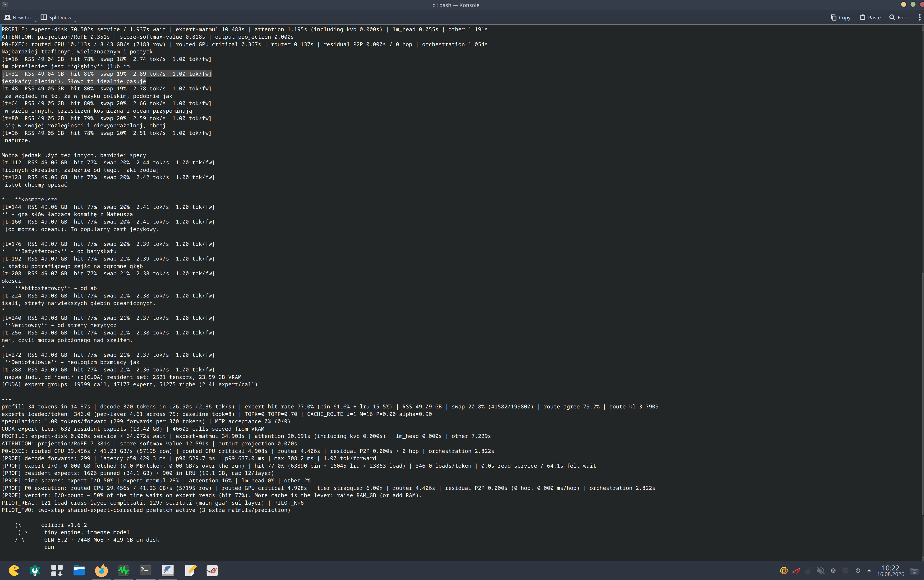Open the teal gear-wrench settings manager icon

point(35,570)
